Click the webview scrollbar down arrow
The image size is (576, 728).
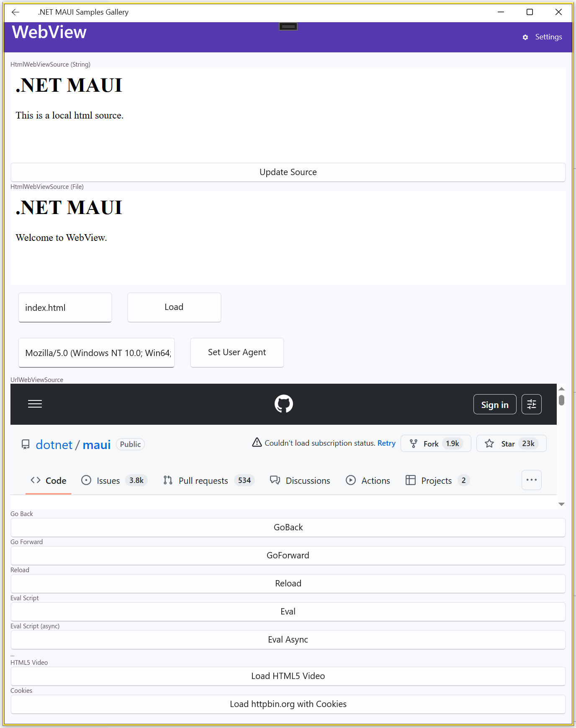coord(561,504)
